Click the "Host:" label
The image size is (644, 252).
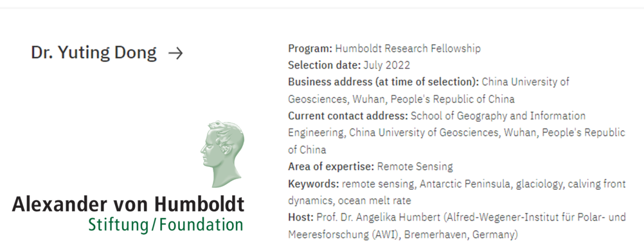301,218
